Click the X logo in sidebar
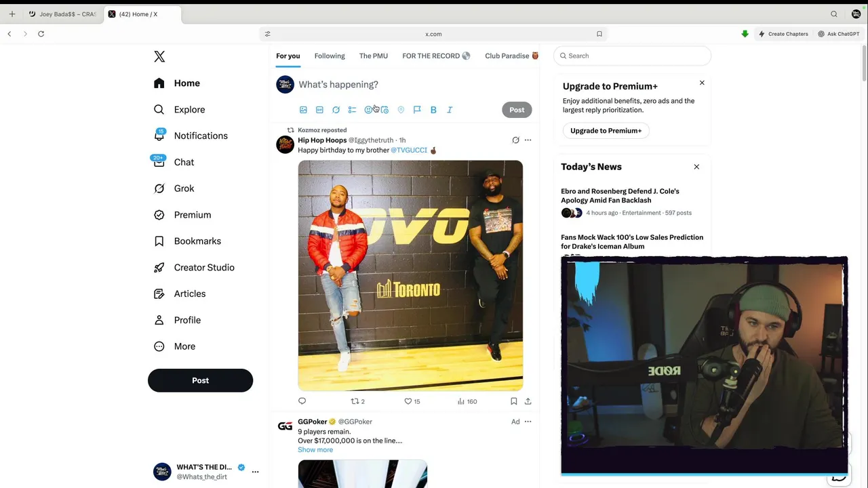This screenshot has width=868, height=488. click(159, 57)
